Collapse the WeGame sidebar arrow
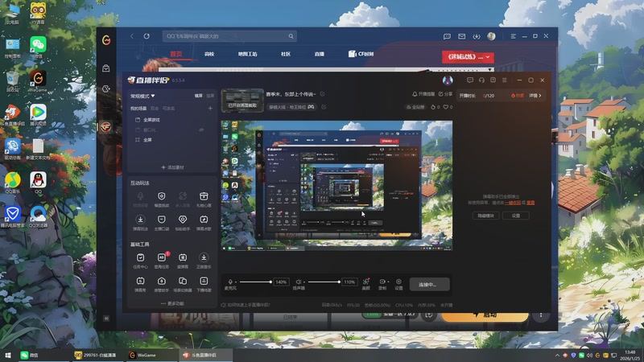644x362 pixels. [x=106, y=318]
